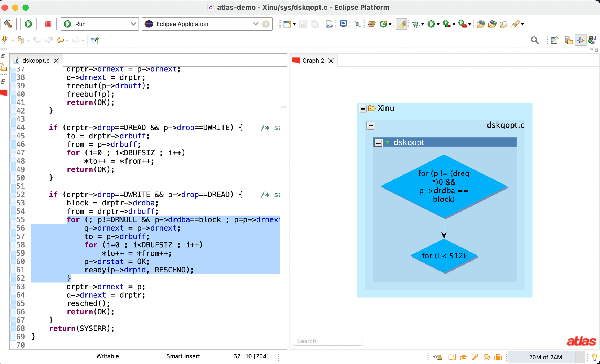The height and width of the screenshot is (364, 600).
Task: Select the dskqopt.c editor tab
Action: tap(36, 61)
